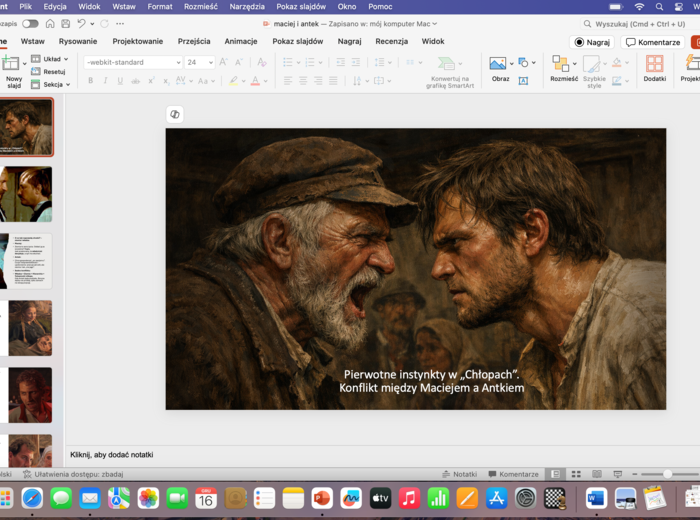Click the Komentarze button at top right
Image resolution: width=700 pixels, height=520 pixels.
[x=653, y=42]
